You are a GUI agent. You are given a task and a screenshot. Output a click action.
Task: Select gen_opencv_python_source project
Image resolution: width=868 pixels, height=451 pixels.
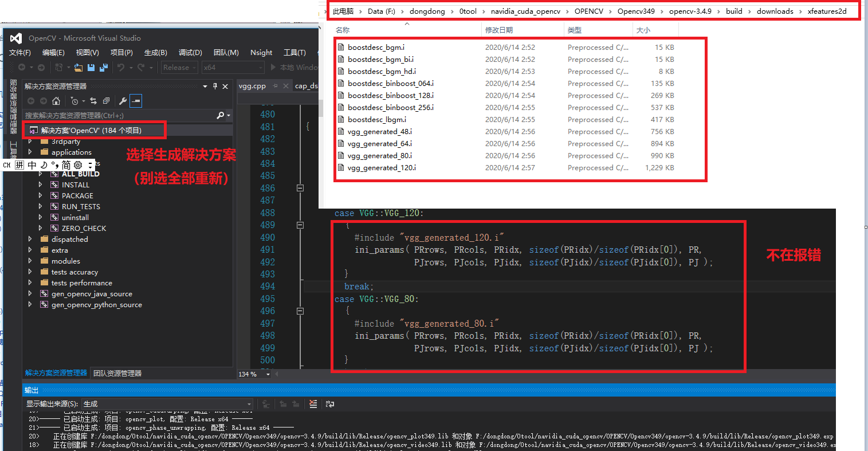point(96,305)
